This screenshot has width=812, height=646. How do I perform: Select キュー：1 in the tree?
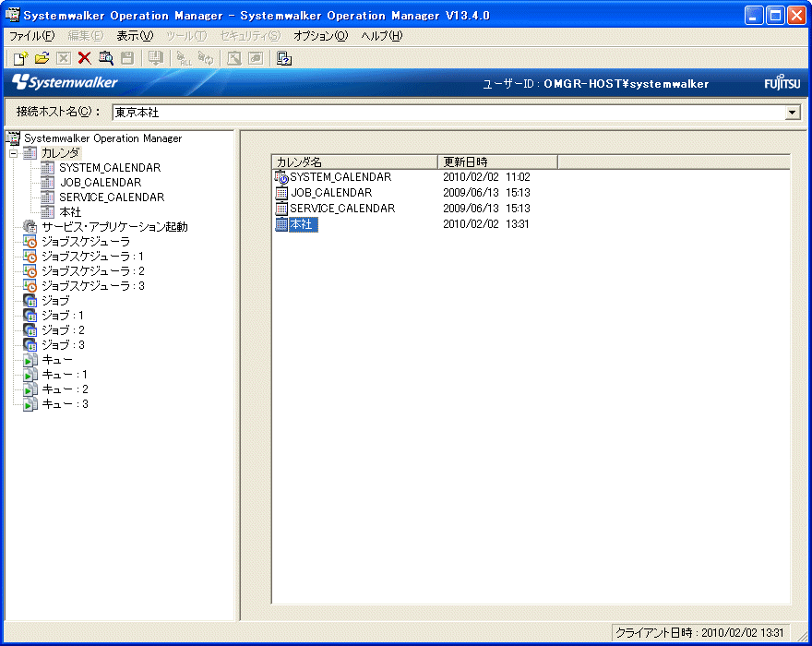click(x=65, y=375)
